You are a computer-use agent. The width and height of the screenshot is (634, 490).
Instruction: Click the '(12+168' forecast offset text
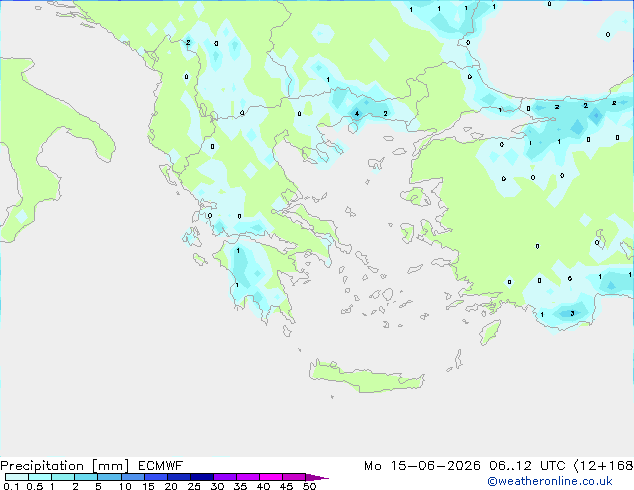tap(603, 466)
